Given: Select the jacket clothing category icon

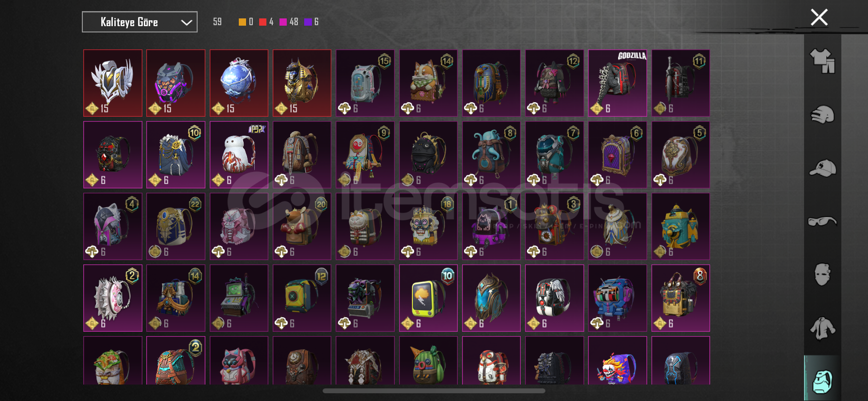Looking at the screenshot, I should click(822, 328).
